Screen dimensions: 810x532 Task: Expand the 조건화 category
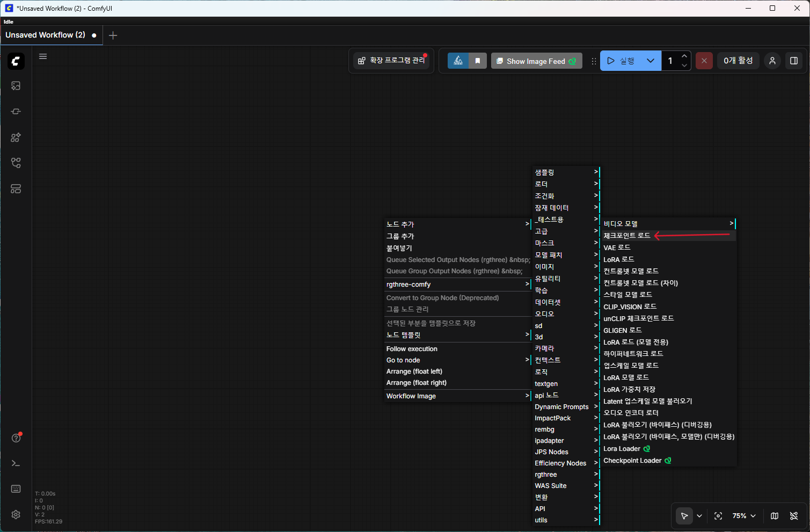(x=566, y=196)
